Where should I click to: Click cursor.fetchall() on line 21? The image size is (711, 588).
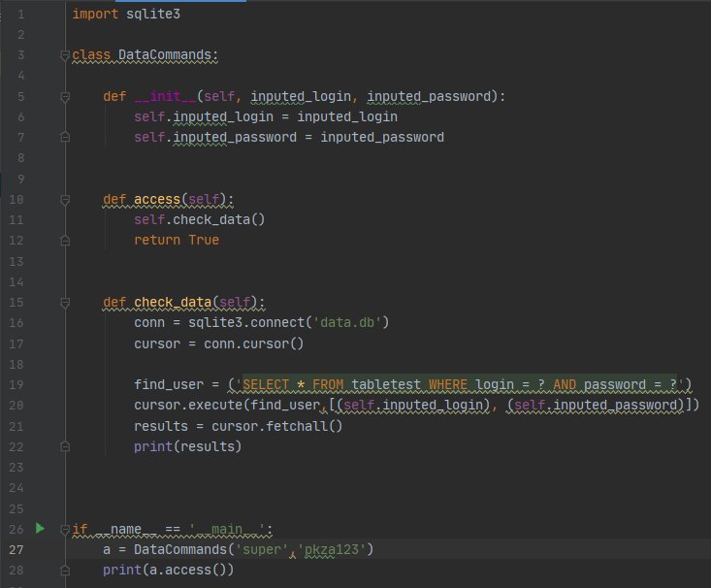pos(276,426)
